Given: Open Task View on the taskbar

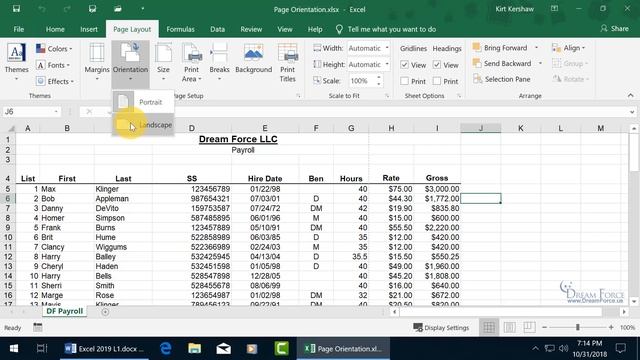Looking at the screenshot, I should pyautogui.click(x=42, y=349).
